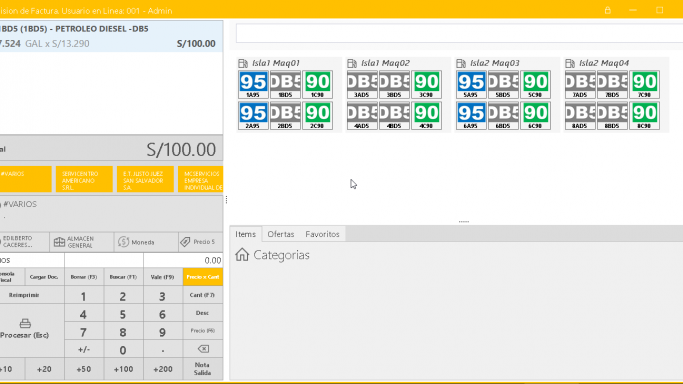This screenshot has height=384, width=683.
Task: Click the lock icon in the title bar
Action: pyautogui.click(x=608, y=10)
